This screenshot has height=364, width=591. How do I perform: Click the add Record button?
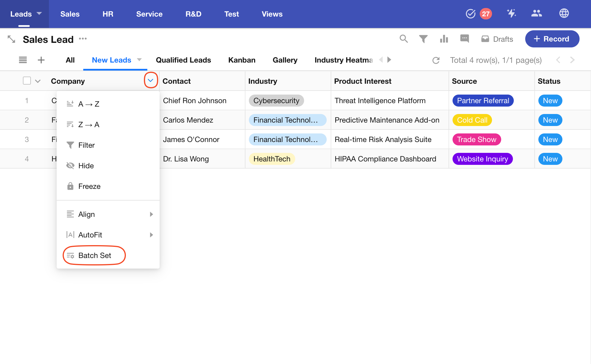coord(552,39)
